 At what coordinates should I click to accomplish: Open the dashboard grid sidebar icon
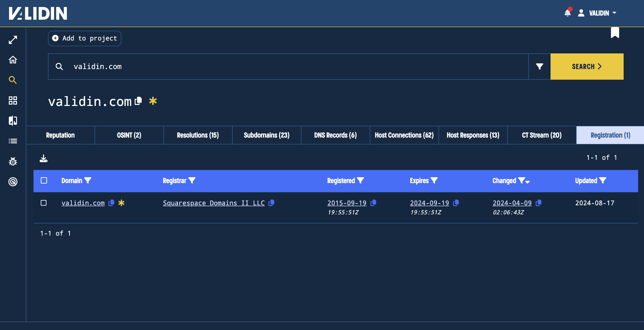(13, 100)
